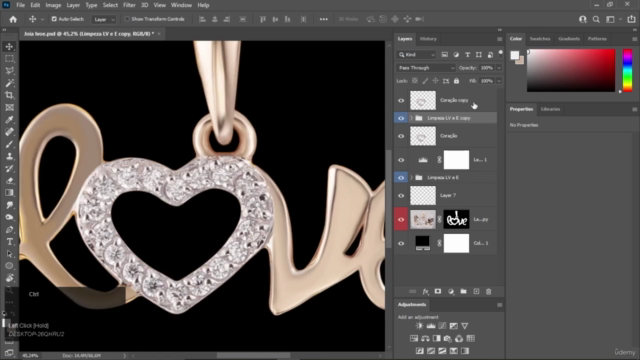Pick a color in the red color field

[571, 70]
